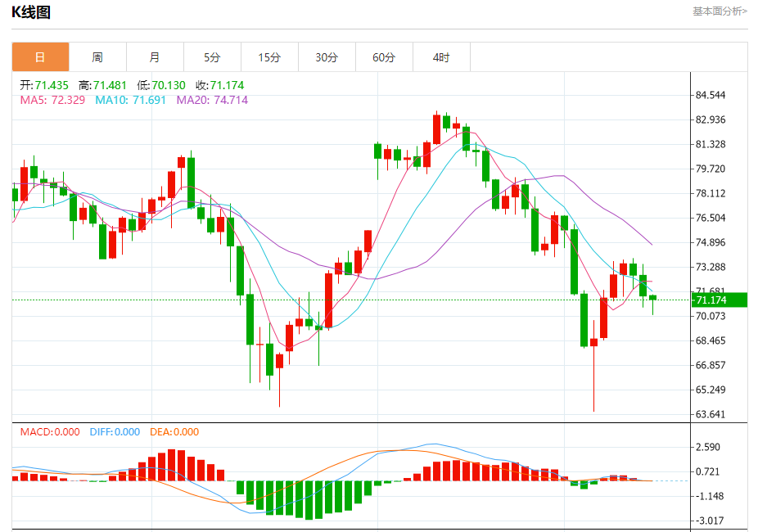
Task: Click the 66.857 price axis label
Action: pos(711,365)
